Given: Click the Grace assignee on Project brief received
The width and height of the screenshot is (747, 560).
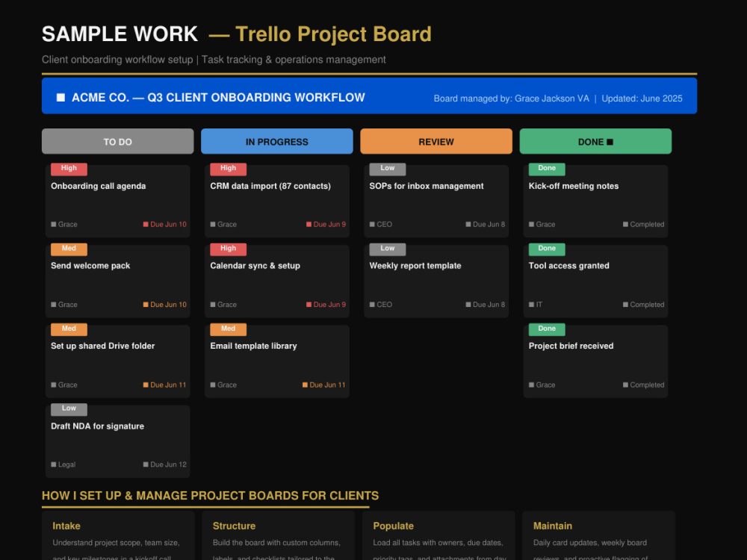Looking at the screenshot, I should tap(542, 385).
